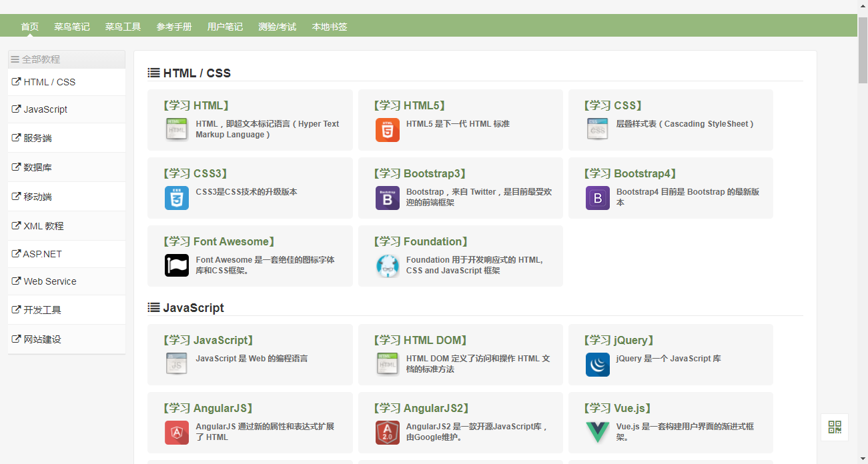
Task: Open the QR code floating button
Action: [x=835, y=427]
